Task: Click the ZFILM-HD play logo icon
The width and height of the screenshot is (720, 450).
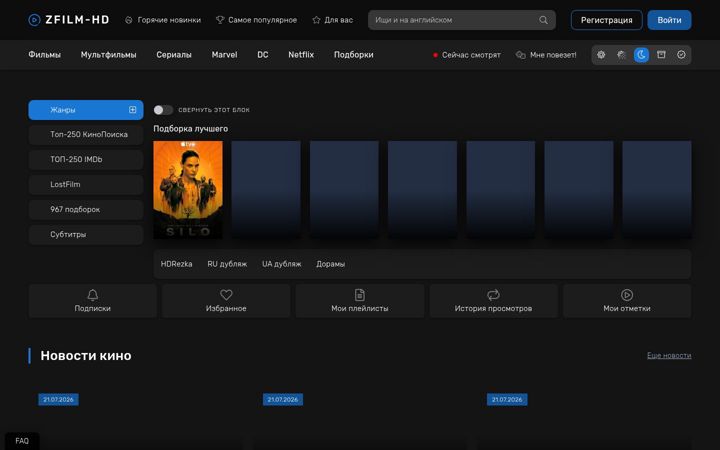Action: pos(34,20)
